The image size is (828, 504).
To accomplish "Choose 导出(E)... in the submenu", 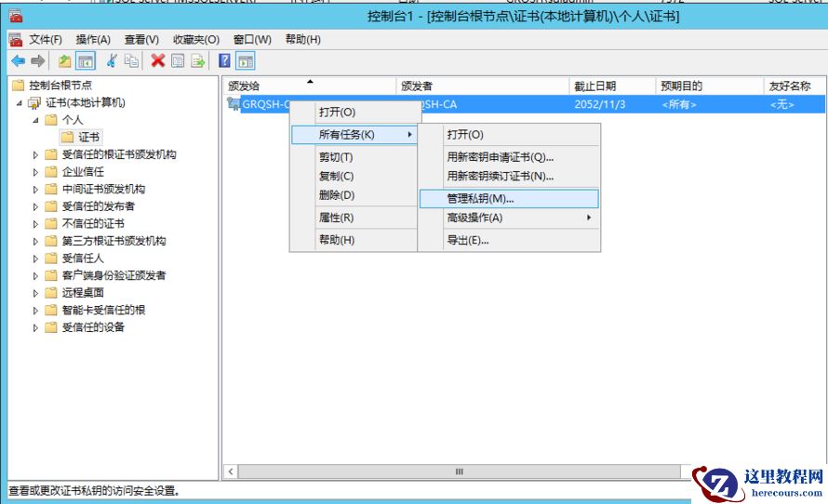I will coord(509,240).
